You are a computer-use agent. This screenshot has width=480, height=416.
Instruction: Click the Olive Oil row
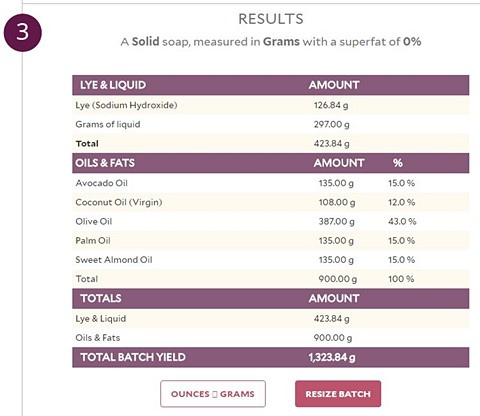(271, 221)
